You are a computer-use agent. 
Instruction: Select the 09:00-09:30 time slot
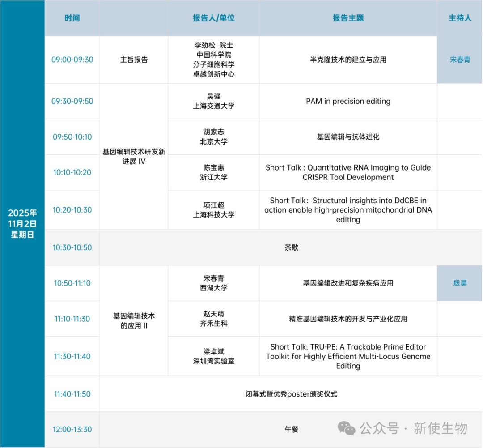(x=72, y=60)
